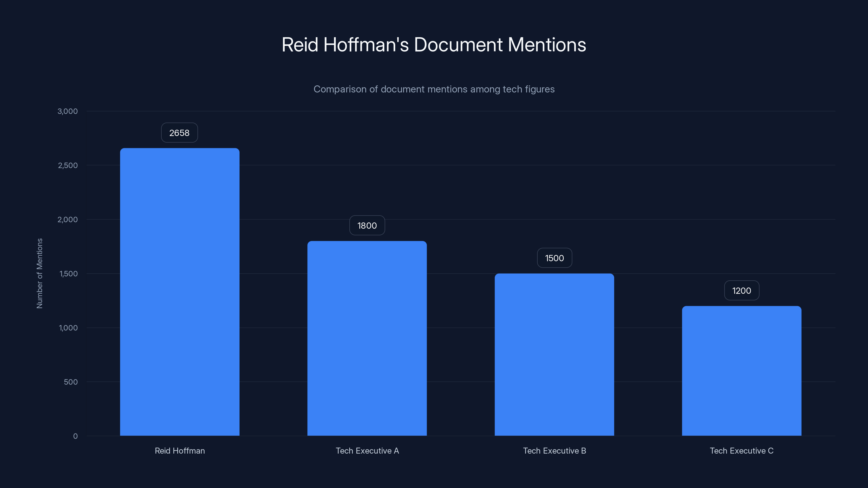This screenshot has width=868, height=488.
Task: Select the Reid Hoffman axis label
Action: coord(180,451)
